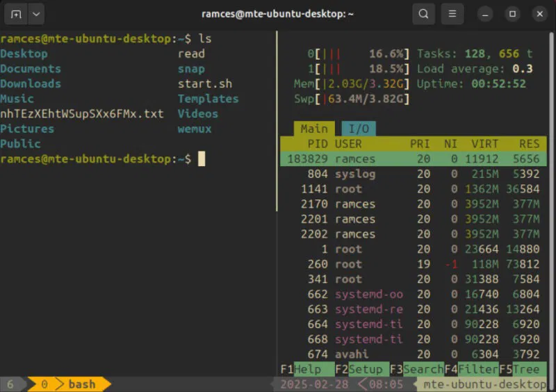The image size is (556, 392).
Task: Maximize the terminal window
Action: click(513, 13)
